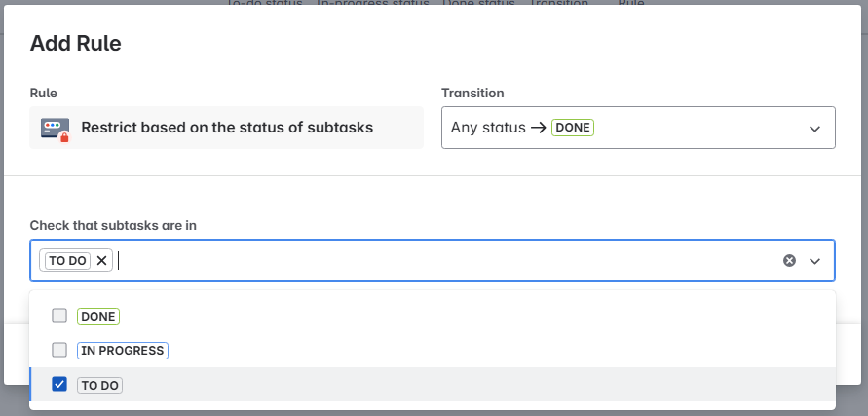The image size is (868, 416).
Task: Click 'Restrict based on the status of subtasks'
Action: click(227, 128)
